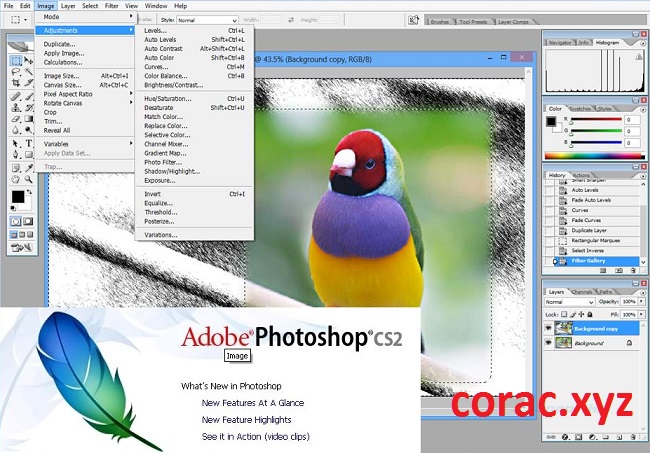Swap foreground and background colors

point(29,192)
